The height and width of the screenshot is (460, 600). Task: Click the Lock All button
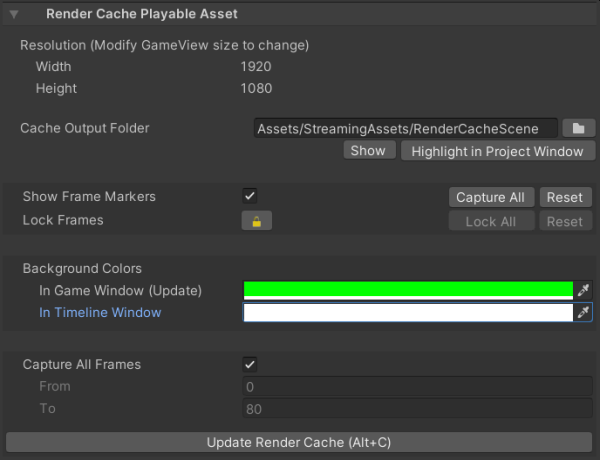pos(491,221)
